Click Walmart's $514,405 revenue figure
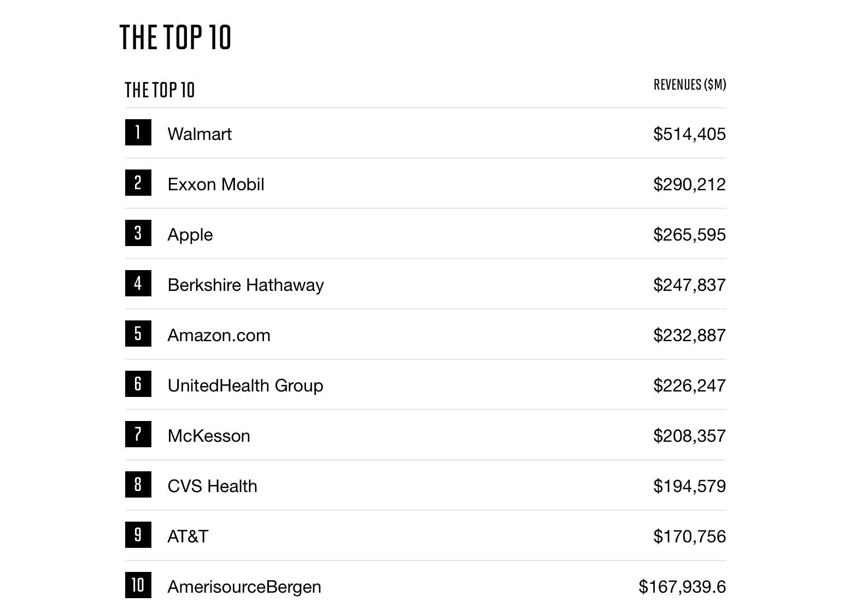868x608 pixels. click(x=690, y=134)
